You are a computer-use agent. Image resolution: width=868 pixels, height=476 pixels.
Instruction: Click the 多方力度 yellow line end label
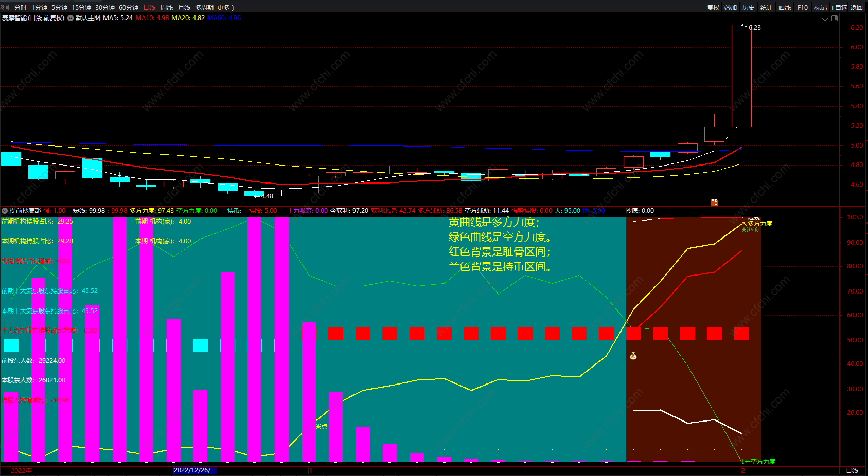pos(760,224)
